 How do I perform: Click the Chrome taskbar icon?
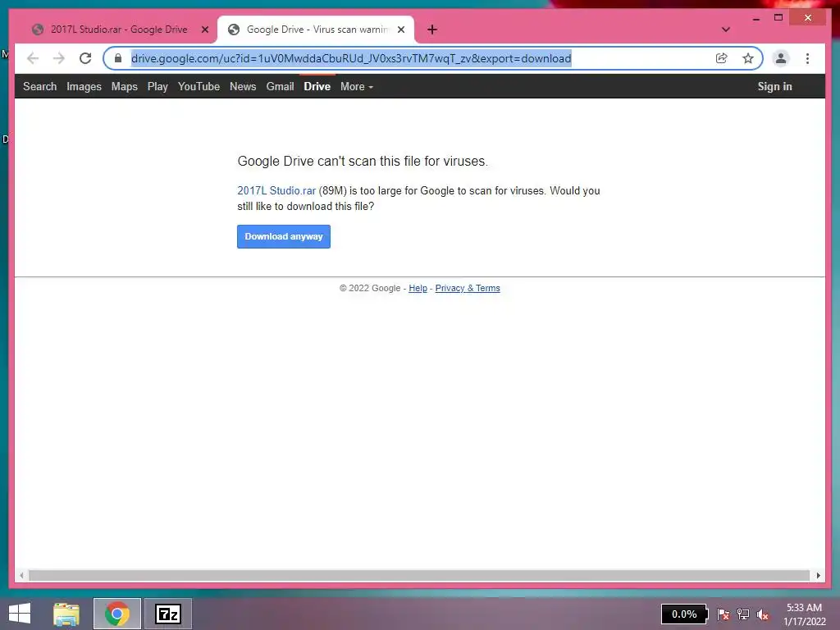coord(117,614)
